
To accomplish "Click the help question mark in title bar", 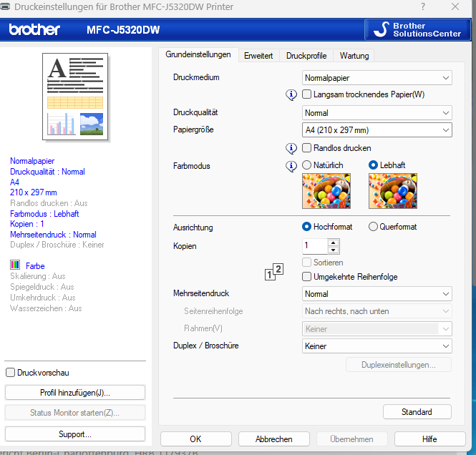I will [x=423, y=6].
